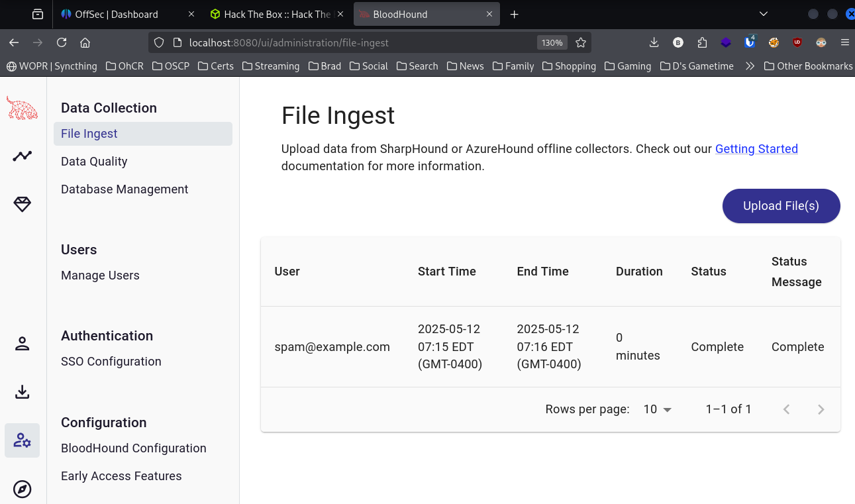Open a new browser tab
Viewport: 855px width, 504px height.
point(515,14)
